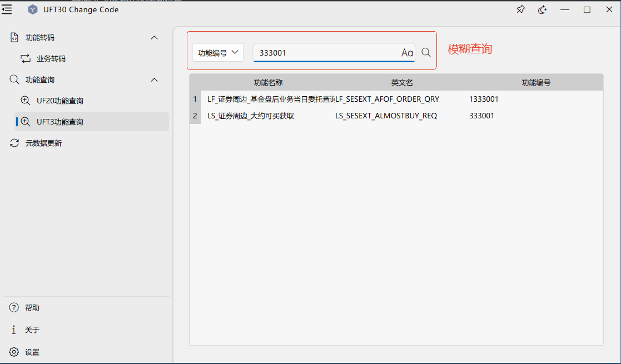Click cell LF_证券周边_基金盘后业务当日委托查询

269,99
